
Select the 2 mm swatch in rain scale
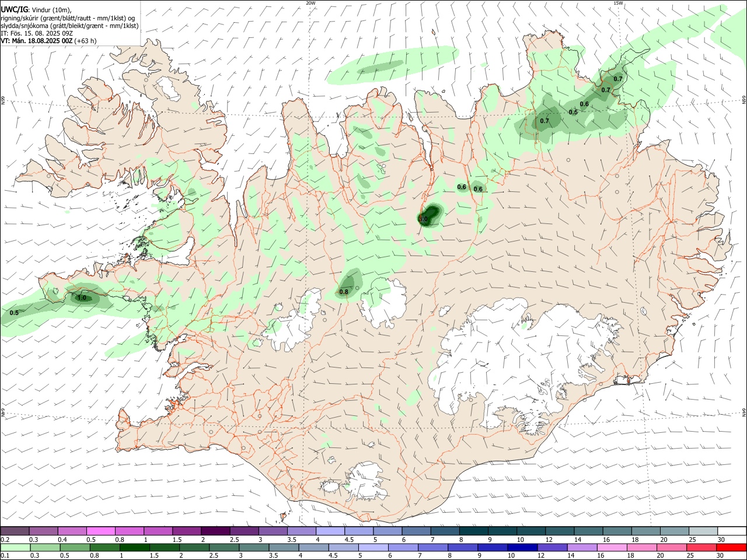194,547
